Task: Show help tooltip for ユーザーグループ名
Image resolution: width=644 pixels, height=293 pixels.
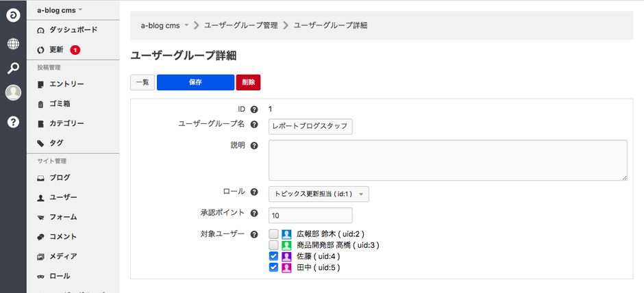Action: [x=254, y=125]
